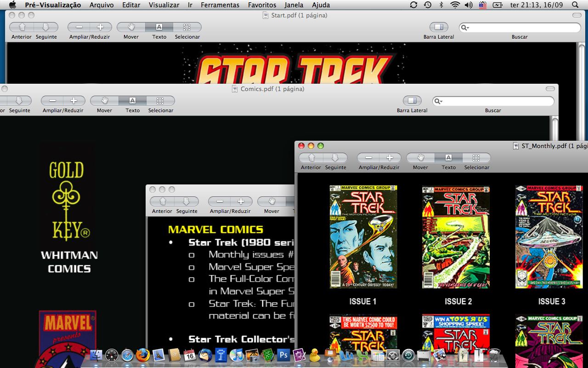Screen dimensions: 588x368
Task: Choose Selecionar tool in Comics.pdf
Action: [x=160, y=101]
